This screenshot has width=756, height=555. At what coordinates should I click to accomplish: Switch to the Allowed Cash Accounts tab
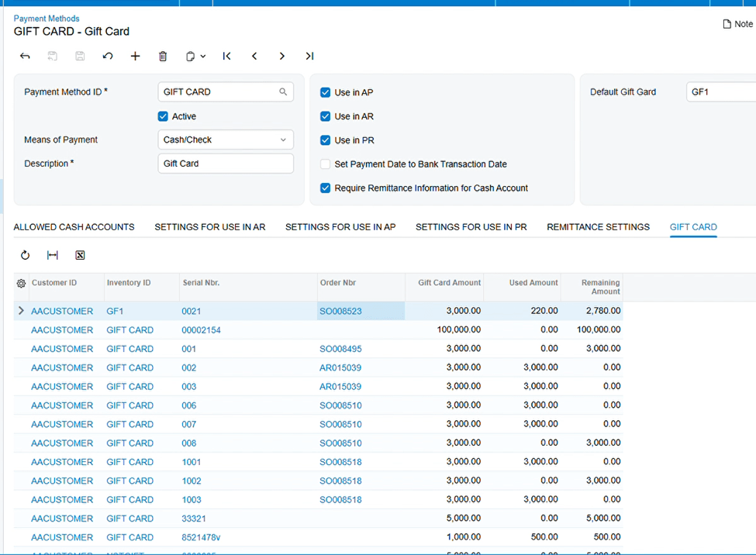(x=74, y=227)
